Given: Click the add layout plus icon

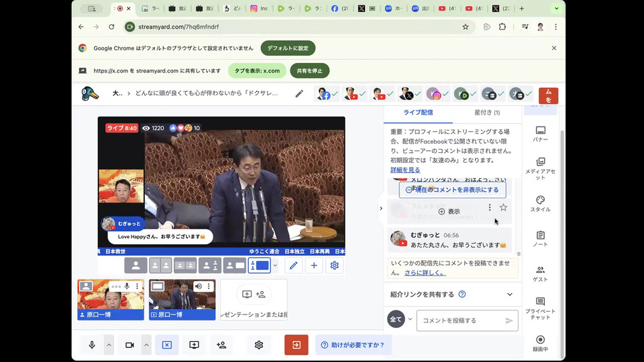Looking at the screenshot, I should [314, 265].
